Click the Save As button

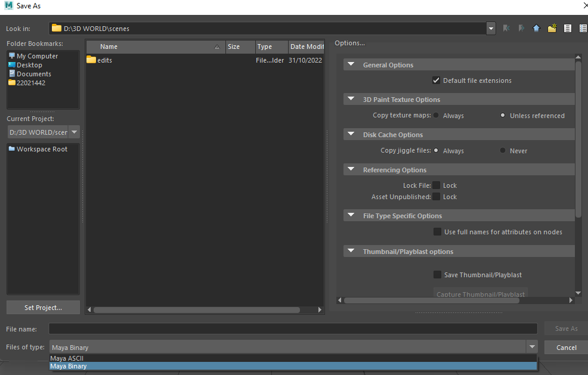pyautogui.click(x=567, y=328)
